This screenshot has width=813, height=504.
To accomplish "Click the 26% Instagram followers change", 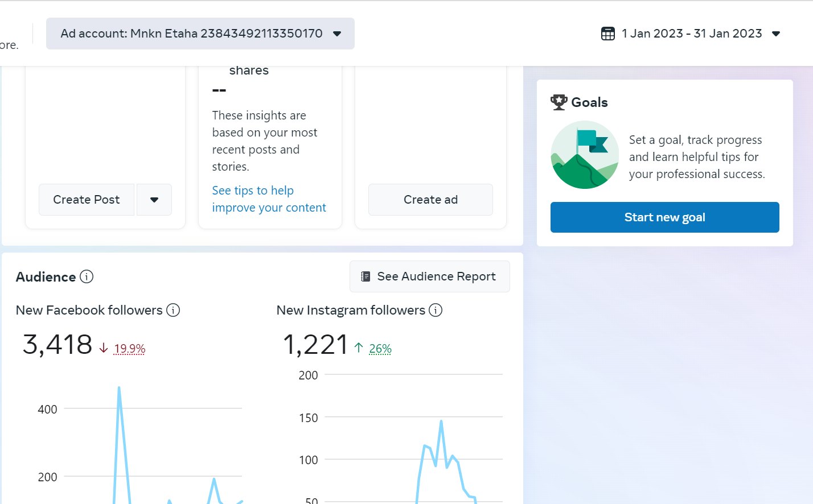I will point(380,349).
